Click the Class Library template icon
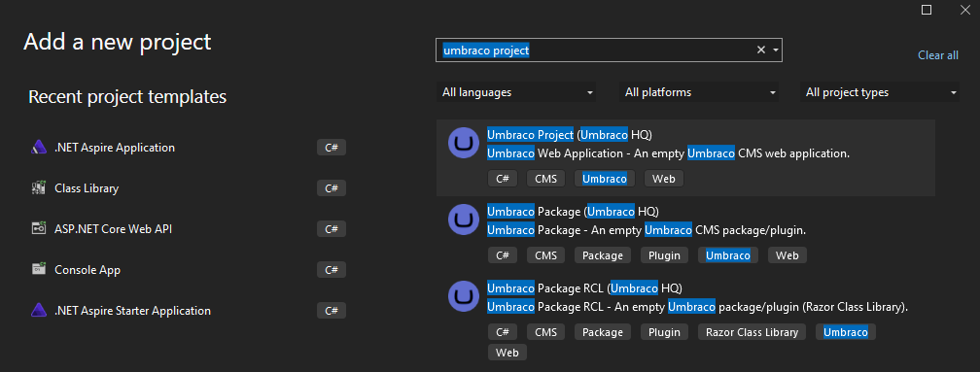Viewport: 980px width, 372px height. (39, 187)
